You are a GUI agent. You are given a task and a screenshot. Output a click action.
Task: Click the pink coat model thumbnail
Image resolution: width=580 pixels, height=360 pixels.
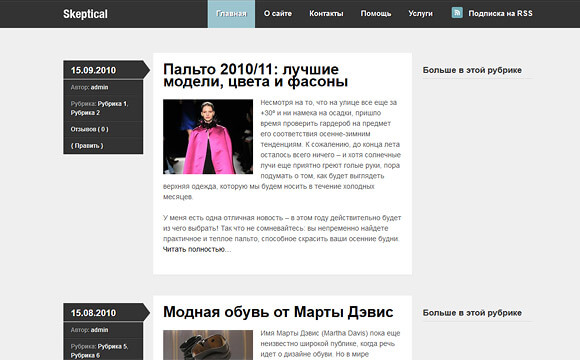click(208, 137)
